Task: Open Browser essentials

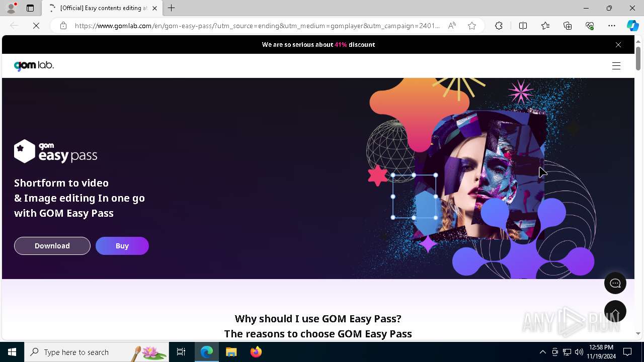Action: pos(590,26)
